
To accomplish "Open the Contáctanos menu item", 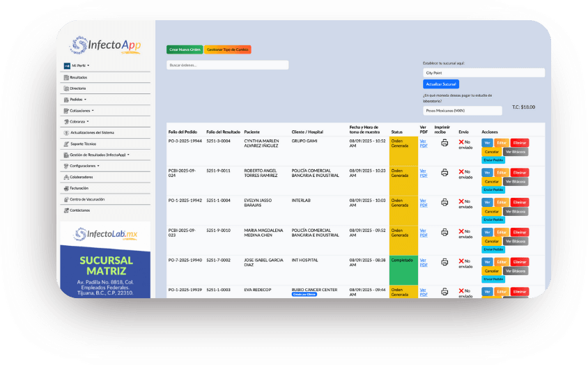I will (x=79, y=210).
